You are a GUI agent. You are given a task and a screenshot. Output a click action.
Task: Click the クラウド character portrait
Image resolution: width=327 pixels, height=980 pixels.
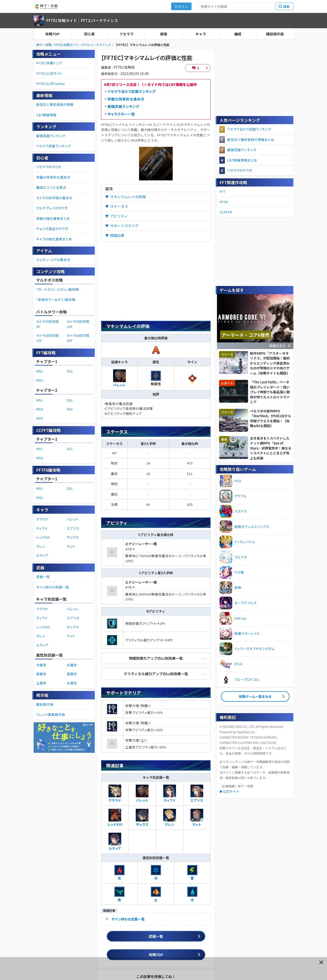pos(115,791)
